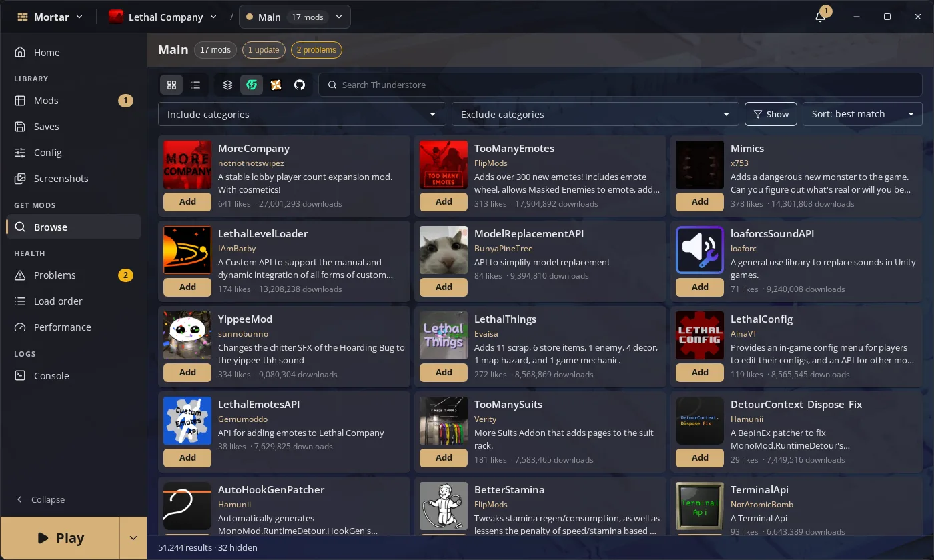Click the TerminalApi thumbnail
Viewport: 934px width, 560px height.
pyautogui.click(x=700, y=506)
